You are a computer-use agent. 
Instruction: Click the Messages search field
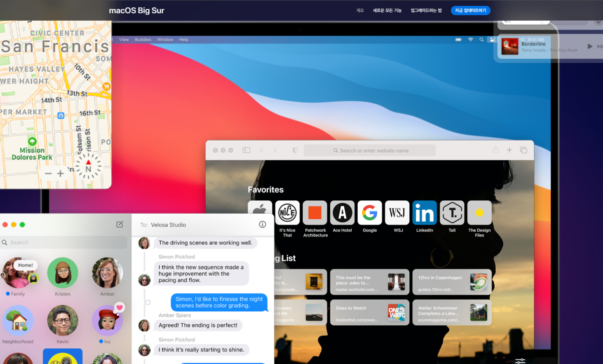pos(64,242)
